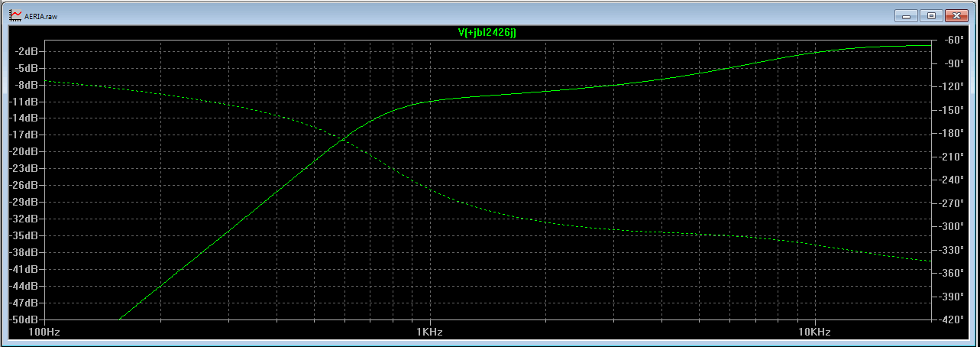Screen dimensions: 980x347
Task: Click the 1KHz frequency axis label
Action: click(429, 333)
